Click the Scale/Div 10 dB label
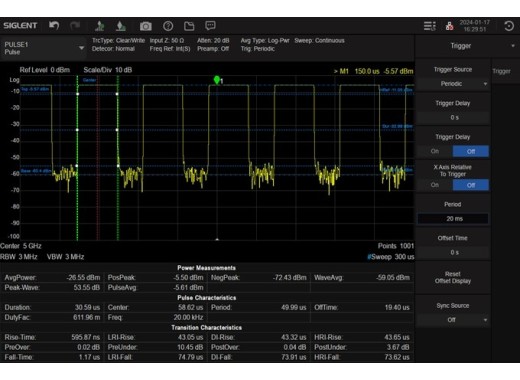The image size is (520, 380). 108,70
